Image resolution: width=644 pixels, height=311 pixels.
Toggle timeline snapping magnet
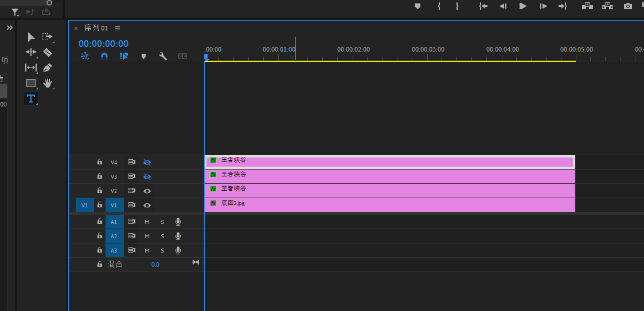104,56
